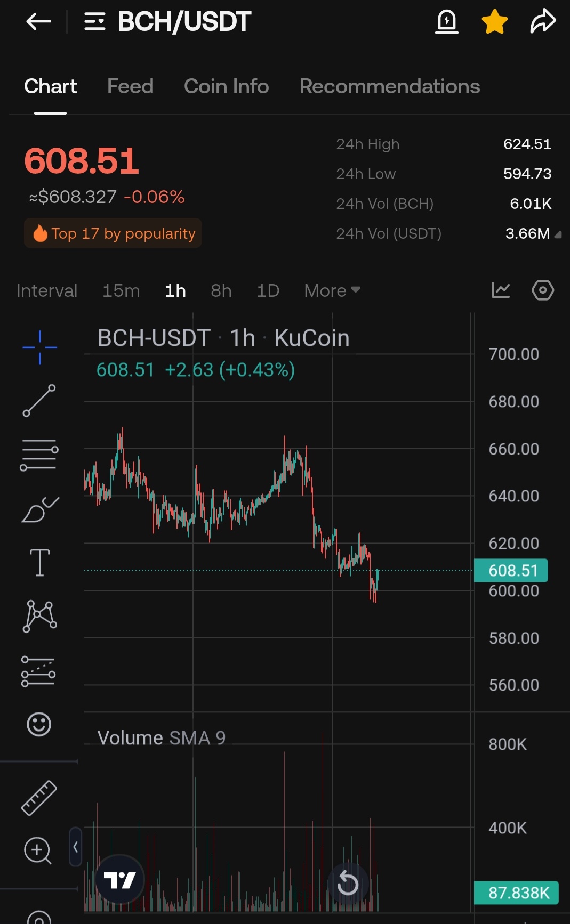Open the Coin Info tab
Screen dimensions: 570x924
(226, 86)
